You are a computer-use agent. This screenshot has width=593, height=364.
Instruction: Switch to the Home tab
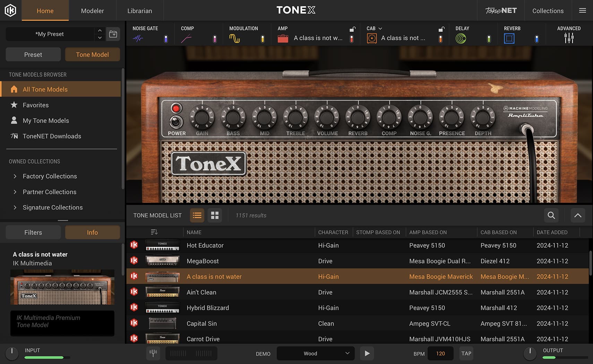(45, 10)
